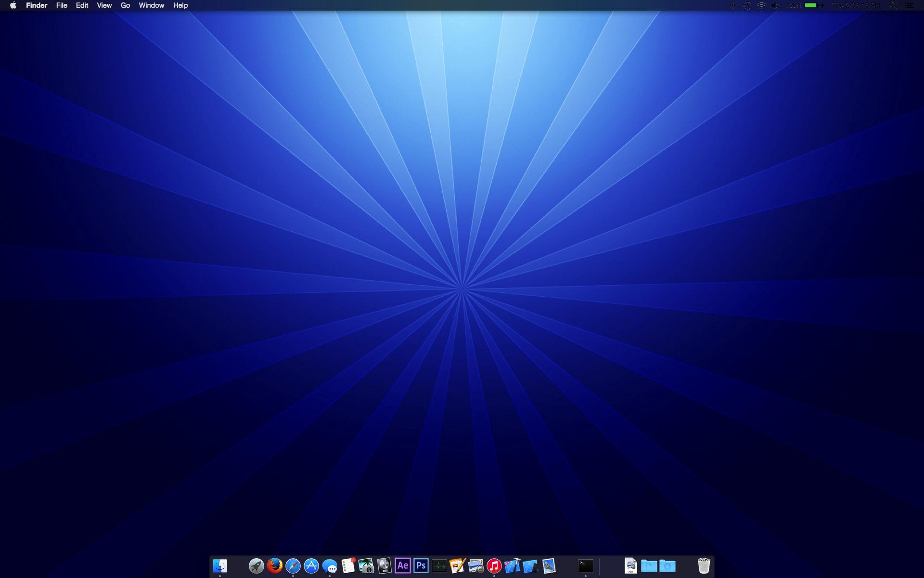The image size is (924, 578).
Task: Open Pages document app in Dock
Action: click(458, 565)
